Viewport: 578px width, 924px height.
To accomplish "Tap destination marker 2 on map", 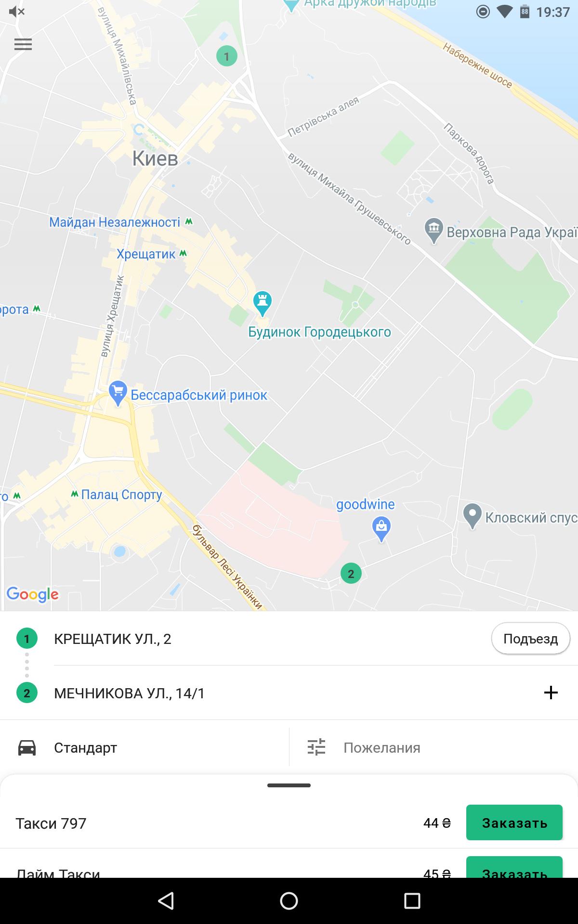I will 351,573.
